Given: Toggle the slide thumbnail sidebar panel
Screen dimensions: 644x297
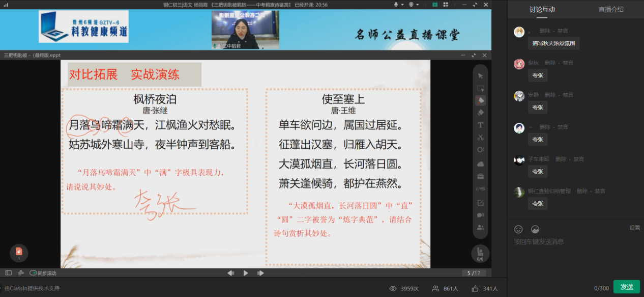Looking at the screenshot, I should coord(8,273).
